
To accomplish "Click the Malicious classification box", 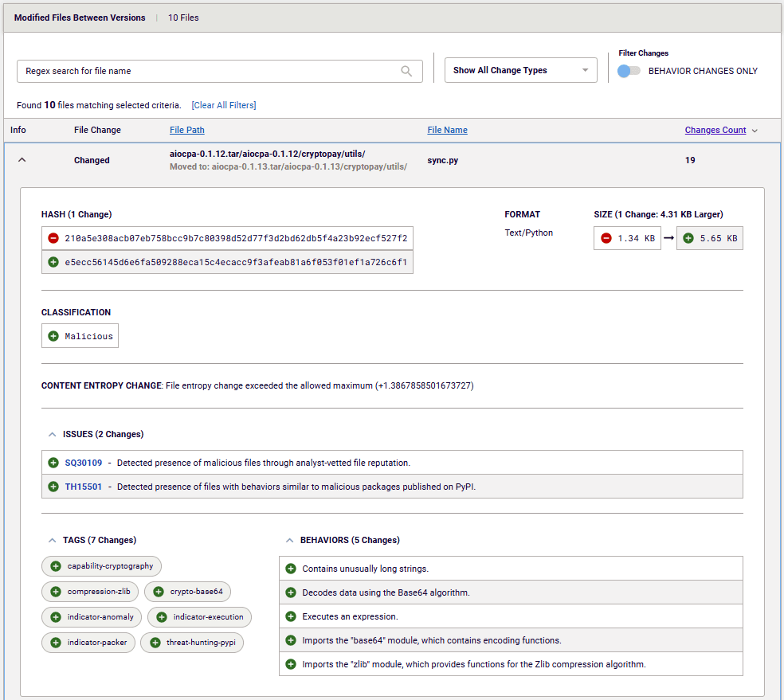I will coord(80,336).
